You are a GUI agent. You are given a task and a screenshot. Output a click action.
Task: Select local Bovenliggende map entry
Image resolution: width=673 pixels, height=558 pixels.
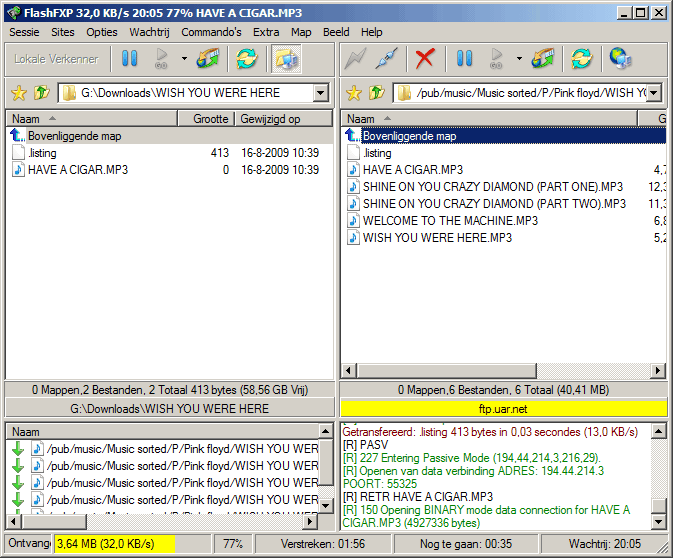170,136
